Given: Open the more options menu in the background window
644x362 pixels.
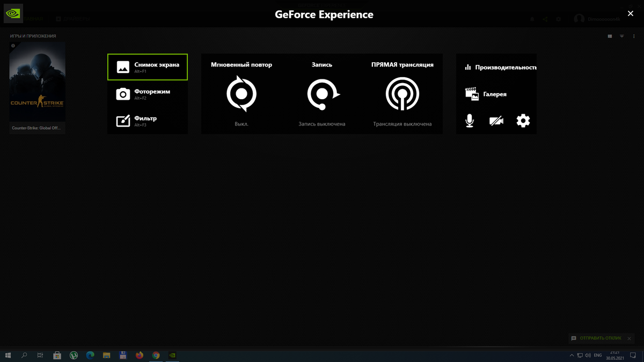Looking at the screenshot, I should (634, 36).
